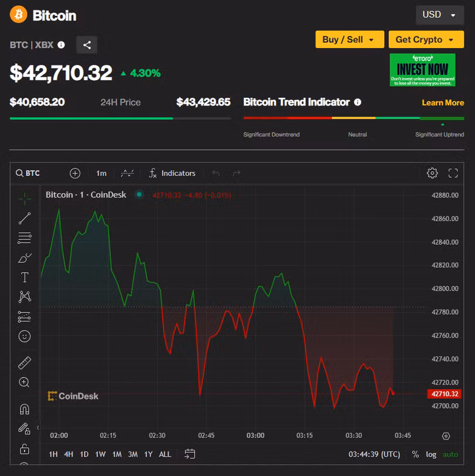The image size is (475, 476).
Task: Toggle auto scale mode
Action: pyautogui.click(x=450, y=454)
